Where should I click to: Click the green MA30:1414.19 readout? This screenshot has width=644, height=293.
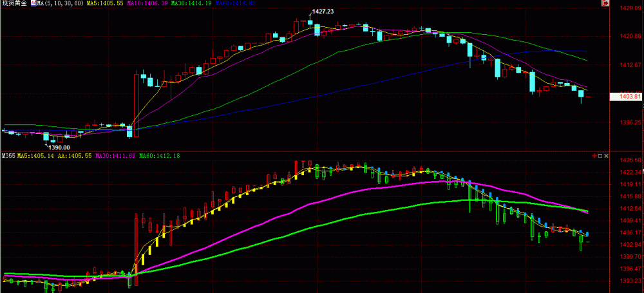(191, 3)
